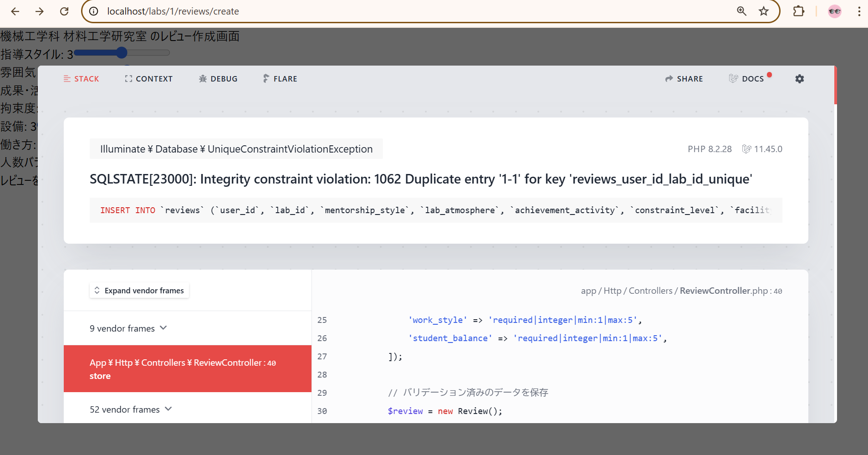
Task: Click the address bar URL
Action: 173,11
